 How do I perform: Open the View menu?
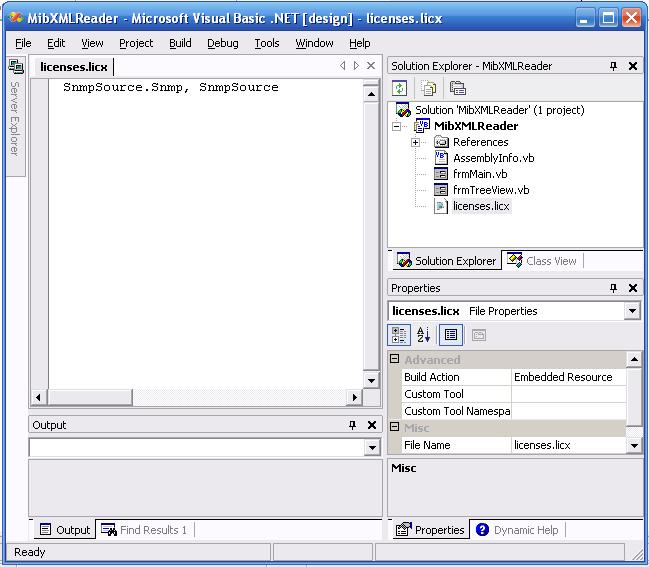92,43
